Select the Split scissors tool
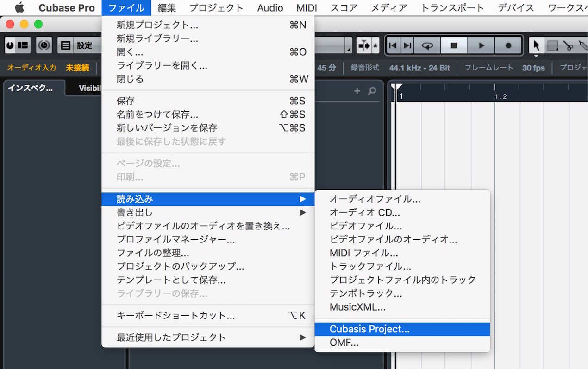Viewport: 588px width, 369px height. click(x=568, y=45)
